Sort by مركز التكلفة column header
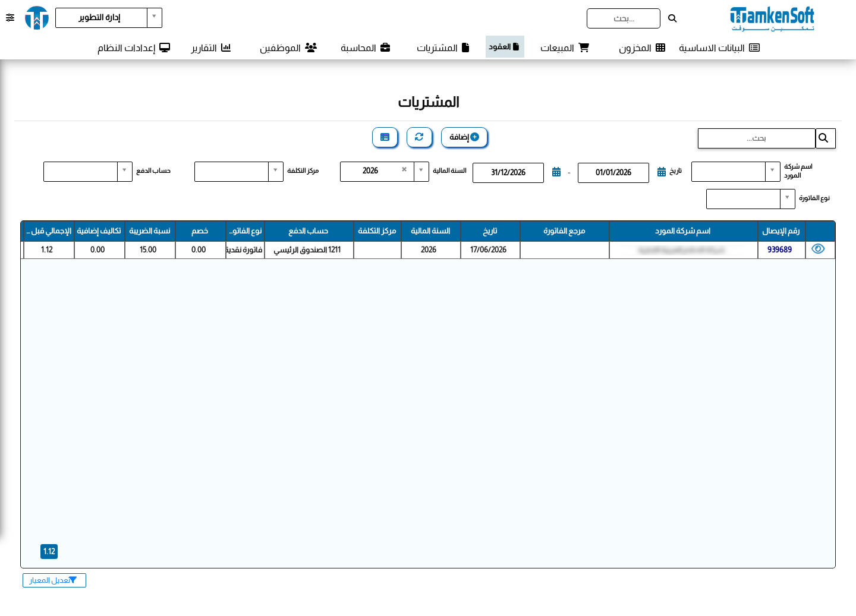 pos(377,231)
